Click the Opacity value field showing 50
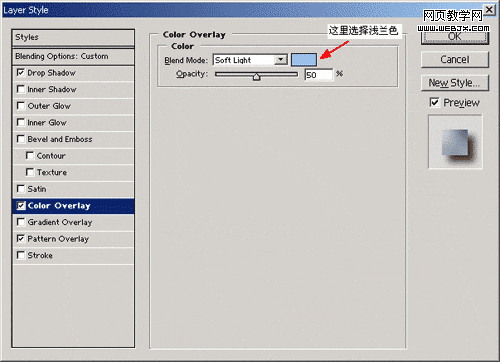500x362 pixels. (319, 75)
